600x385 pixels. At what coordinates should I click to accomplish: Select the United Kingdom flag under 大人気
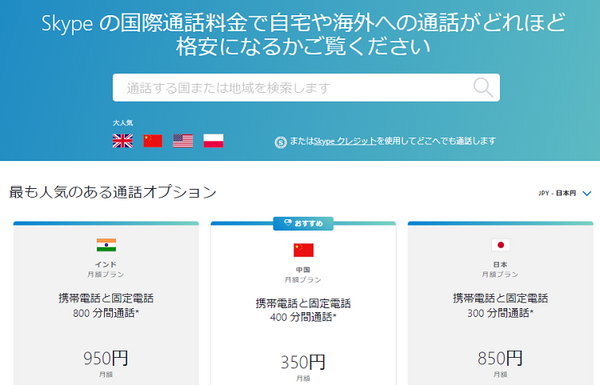click(x=123, y=141)
